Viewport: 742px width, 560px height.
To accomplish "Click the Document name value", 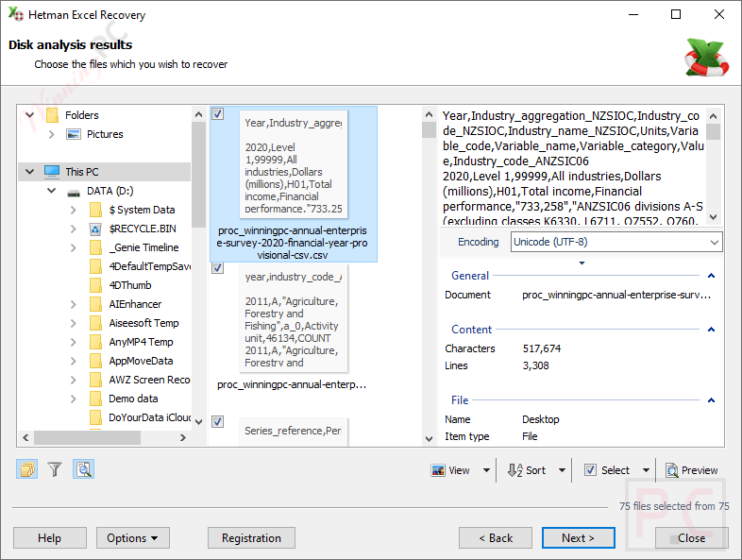I will click(616, 295).
